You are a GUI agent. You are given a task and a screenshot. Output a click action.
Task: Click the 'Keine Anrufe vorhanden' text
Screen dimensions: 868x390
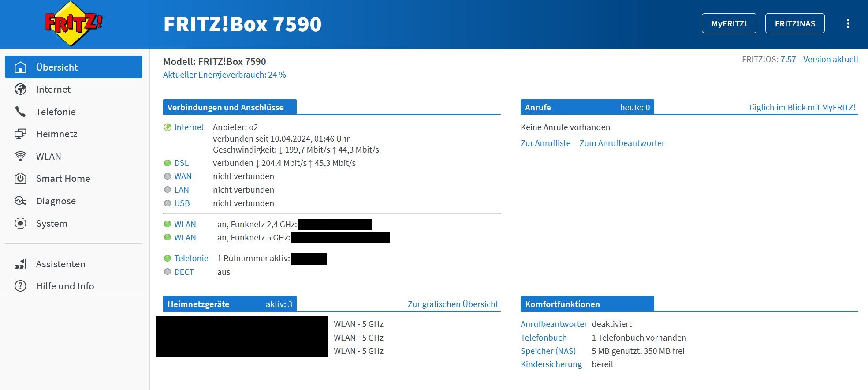pyautogui.click(x=565, y=127)
